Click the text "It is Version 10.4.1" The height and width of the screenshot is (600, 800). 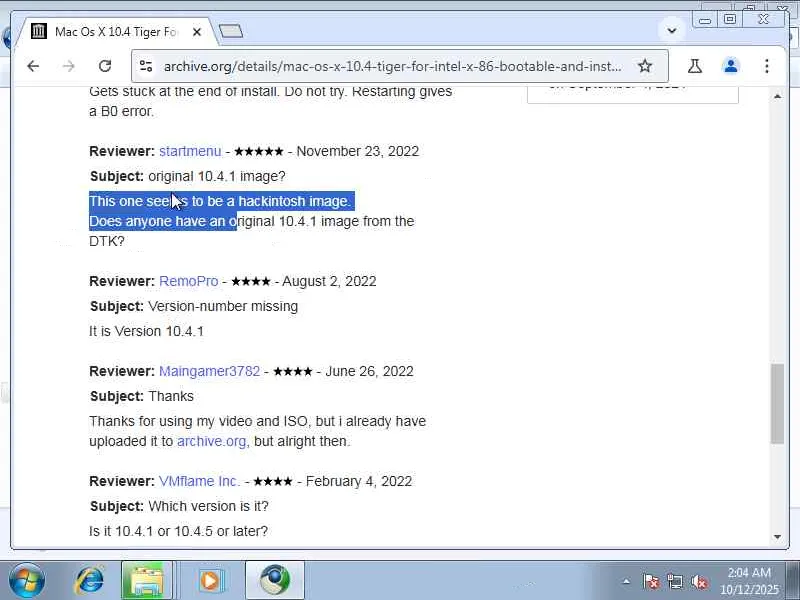point(146,332)
